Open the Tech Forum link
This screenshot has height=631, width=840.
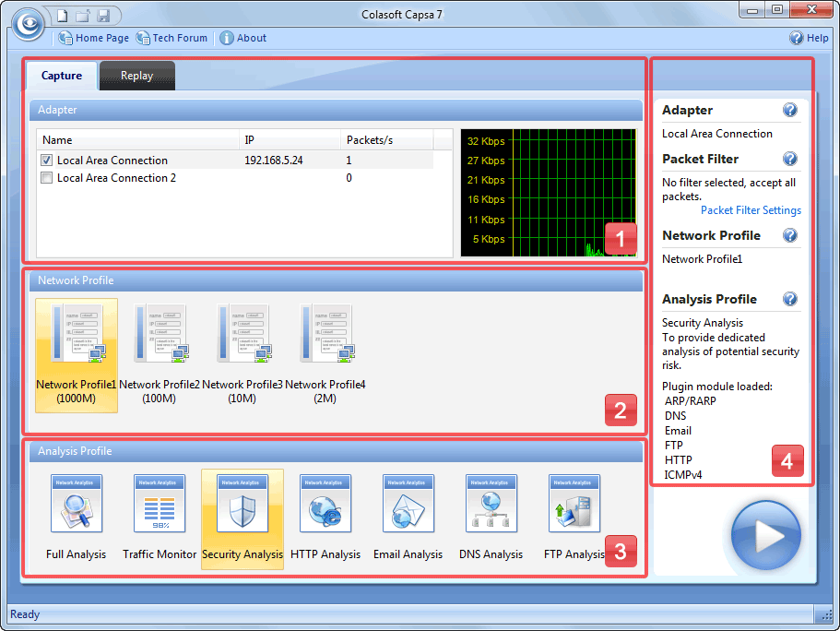(x=172, y=38)
